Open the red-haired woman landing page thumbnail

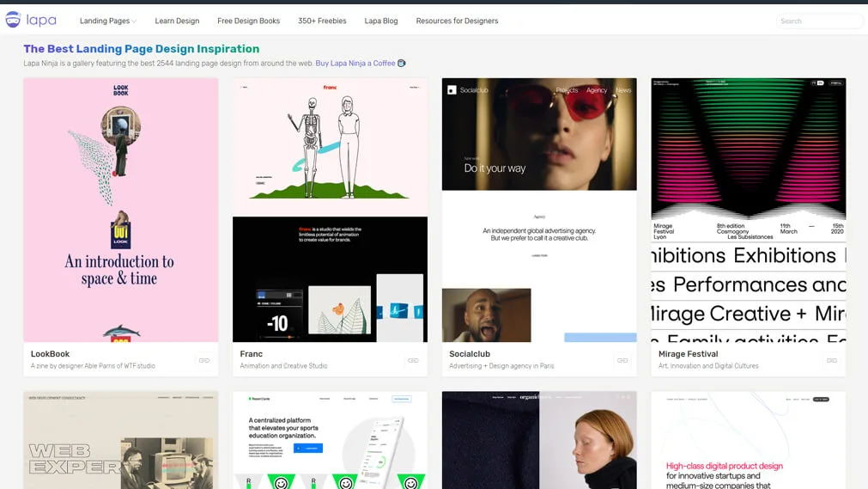point(539,440)
